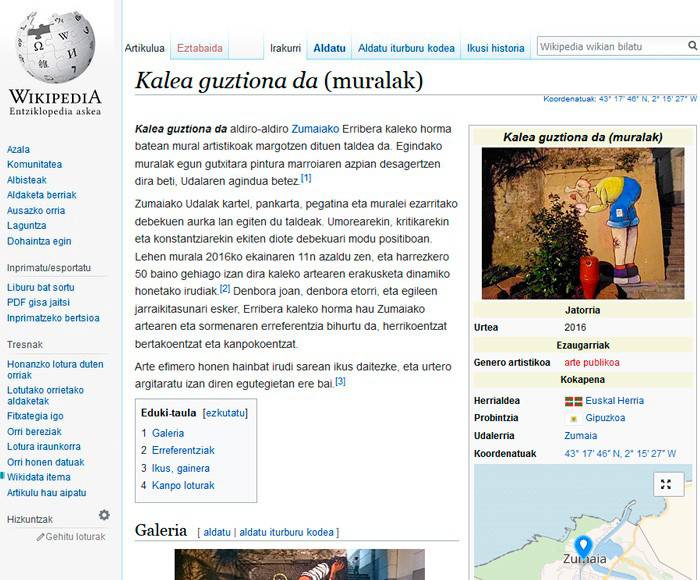The width and height of the screenshot is (700, 580).
Task: Open the Azala sidebar link
Action: (x=18, y=150)
